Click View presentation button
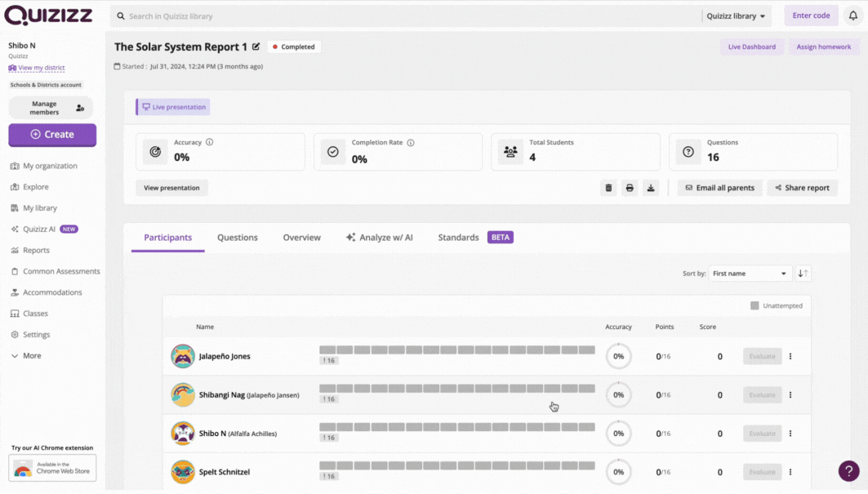 (x=171, y=188)
